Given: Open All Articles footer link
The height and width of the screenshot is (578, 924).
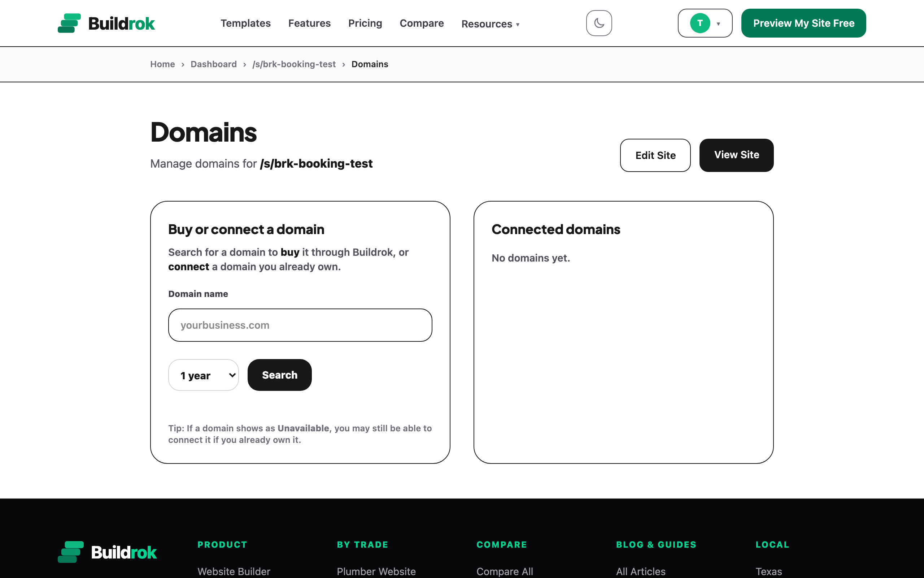Looking at the screenshot, I should click(x=641, y=571).
